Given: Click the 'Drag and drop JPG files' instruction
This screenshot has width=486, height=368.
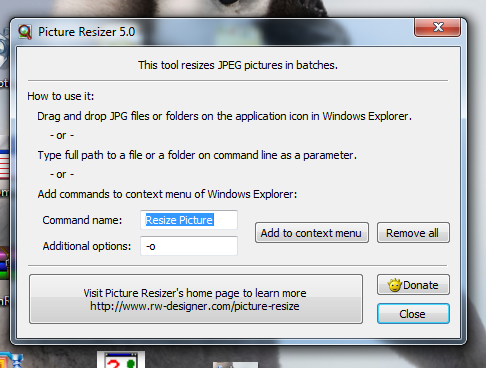Looking at the screenshot, I should 224,116.
